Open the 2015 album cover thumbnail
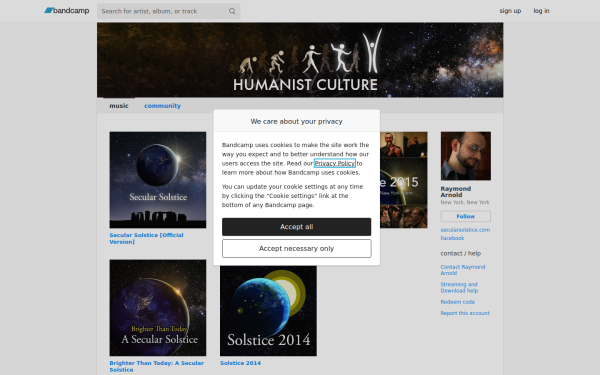Image resolution: width=600 pixels, height=375 pixels. click(x=404, y=180)
